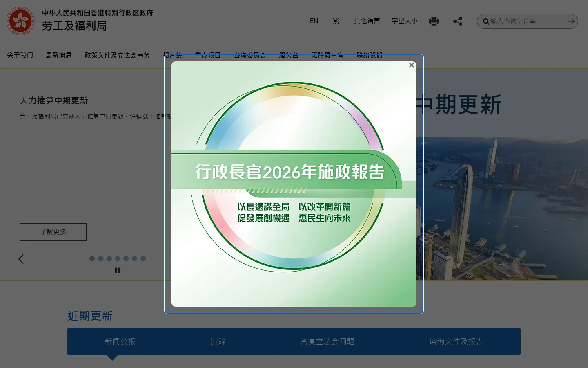Open 其他语言 options
Screen dimensions: 588x368
point(367,21)
